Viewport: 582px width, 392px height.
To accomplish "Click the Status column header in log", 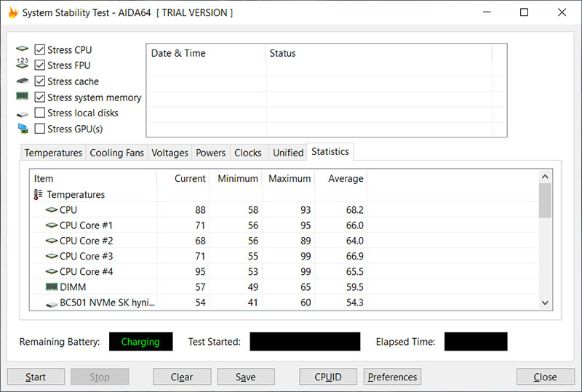I will tap(378, 53).
